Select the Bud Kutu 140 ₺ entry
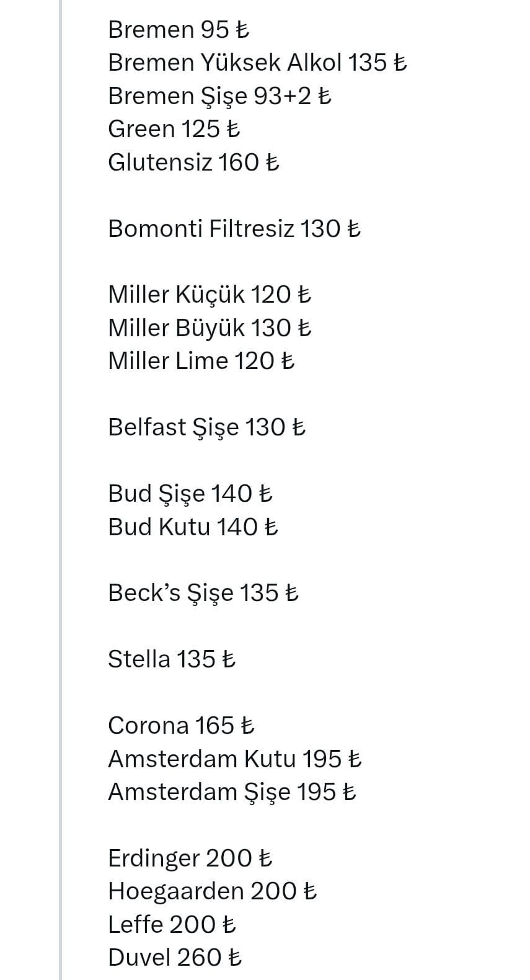 pos(193,527)
